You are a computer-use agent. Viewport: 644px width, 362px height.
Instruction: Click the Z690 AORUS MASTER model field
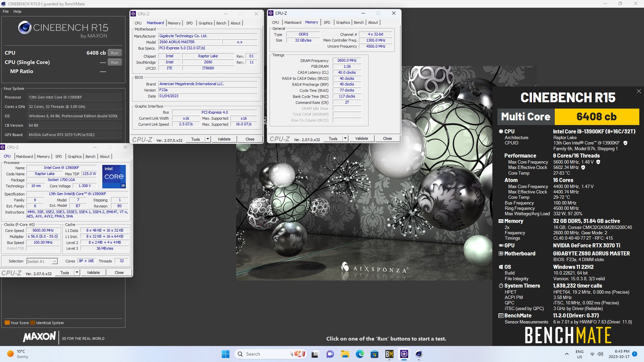point(190,42)
